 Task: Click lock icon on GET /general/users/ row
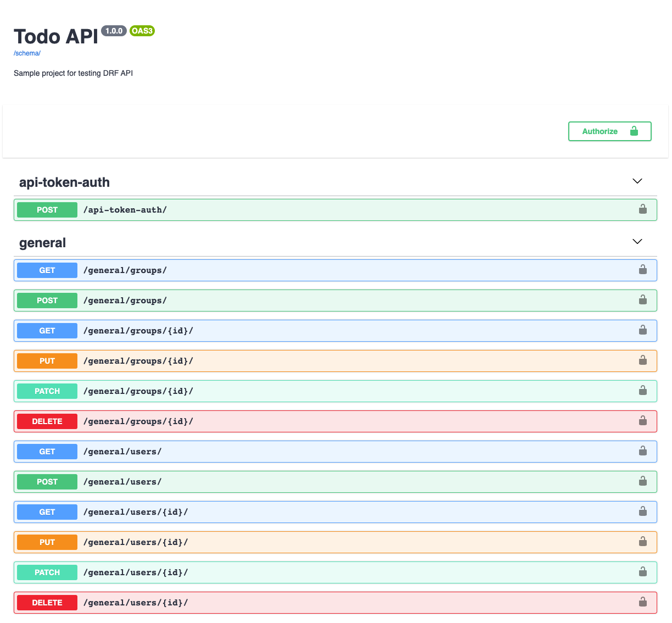pos(642,451)
